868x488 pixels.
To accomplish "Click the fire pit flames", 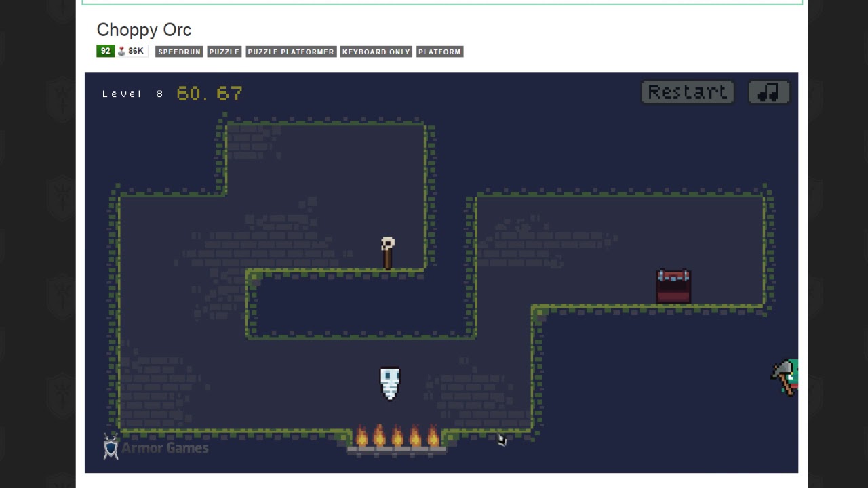I will click(x=397, y=437).
